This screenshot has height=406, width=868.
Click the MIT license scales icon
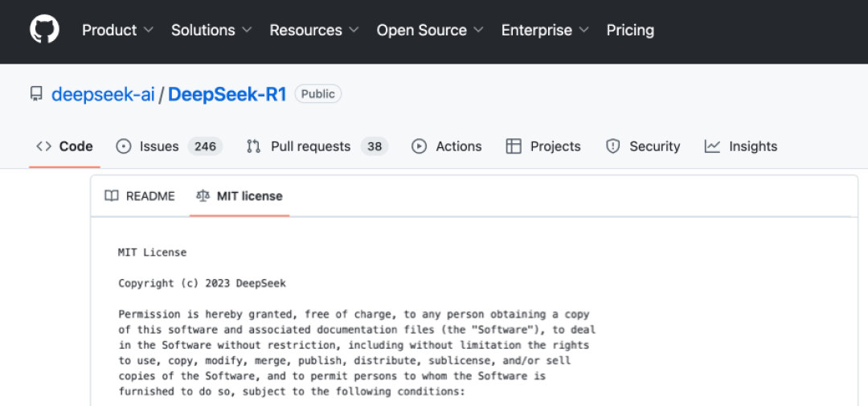tap(203, 196)
